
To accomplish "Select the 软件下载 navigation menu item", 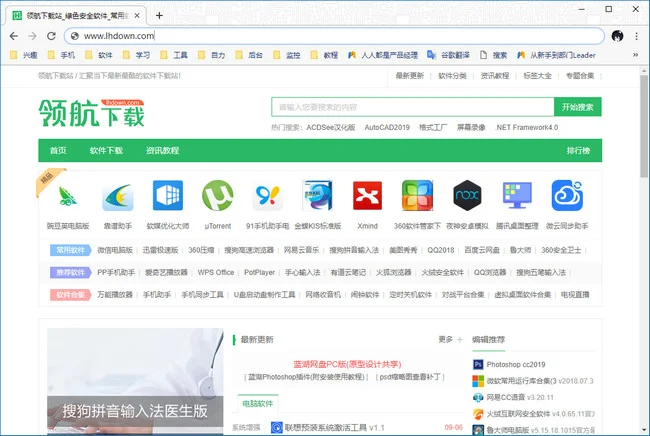I will pos(106,150).
